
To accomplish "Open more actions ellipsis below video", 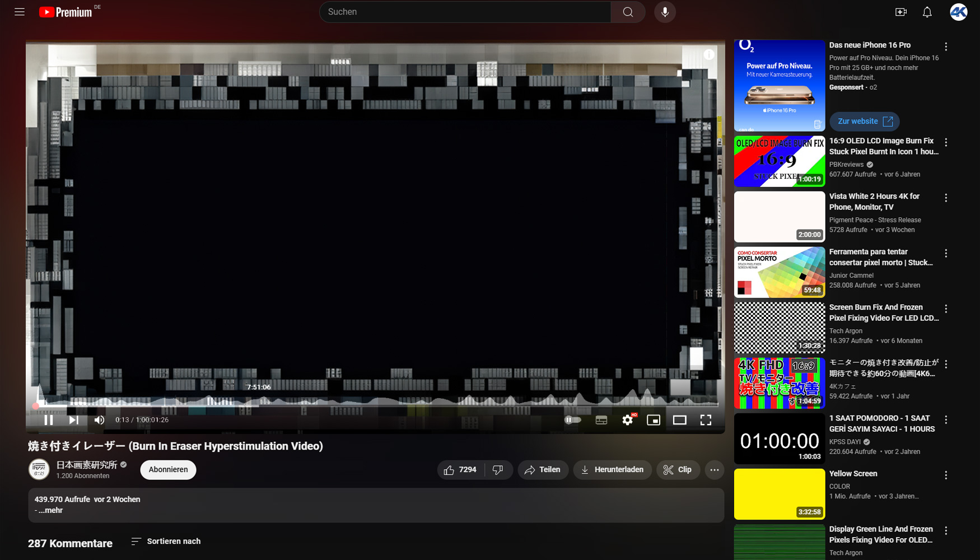I will (715, 470).
